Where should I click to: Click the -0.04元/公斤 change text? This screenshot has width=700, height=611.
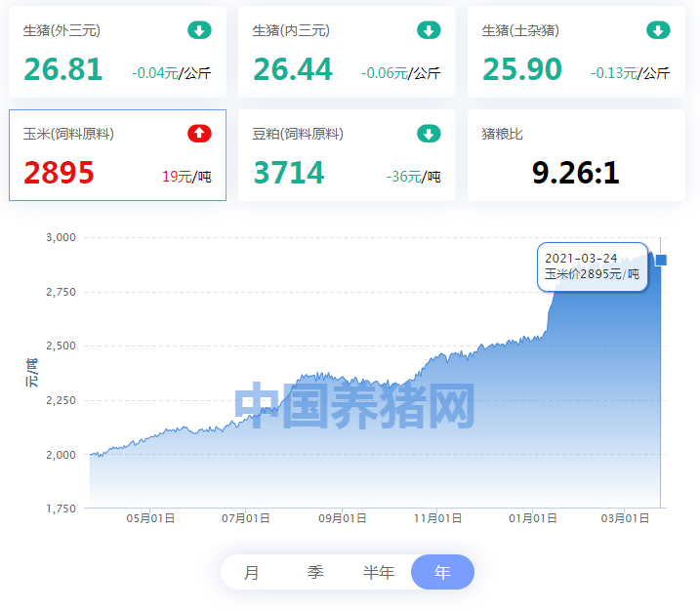(172, 73)
